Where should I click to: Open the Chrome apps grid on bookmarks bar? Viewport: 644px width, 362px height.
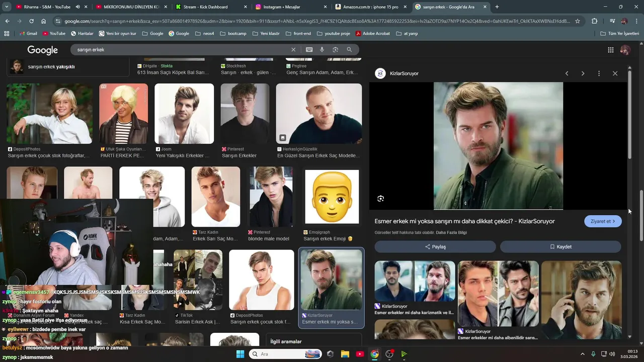point(7,34)
